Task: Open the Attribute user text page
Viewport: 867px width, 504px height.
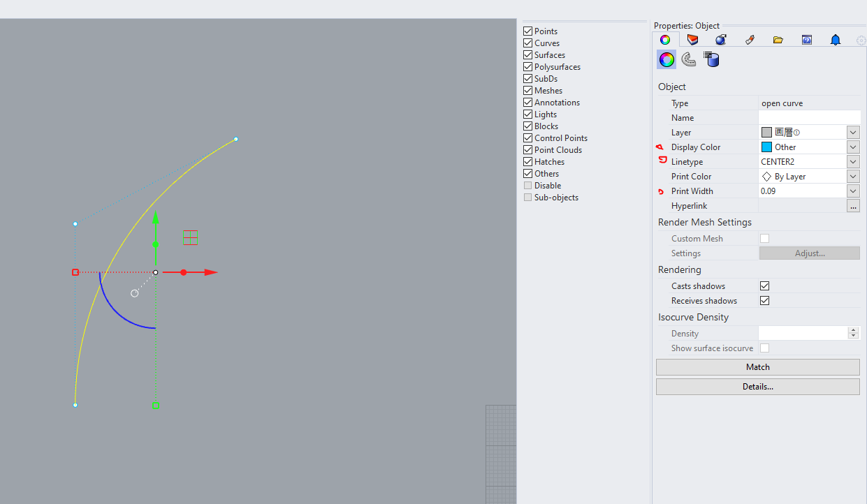Action: pyautogui.click(x=711, y=59)
